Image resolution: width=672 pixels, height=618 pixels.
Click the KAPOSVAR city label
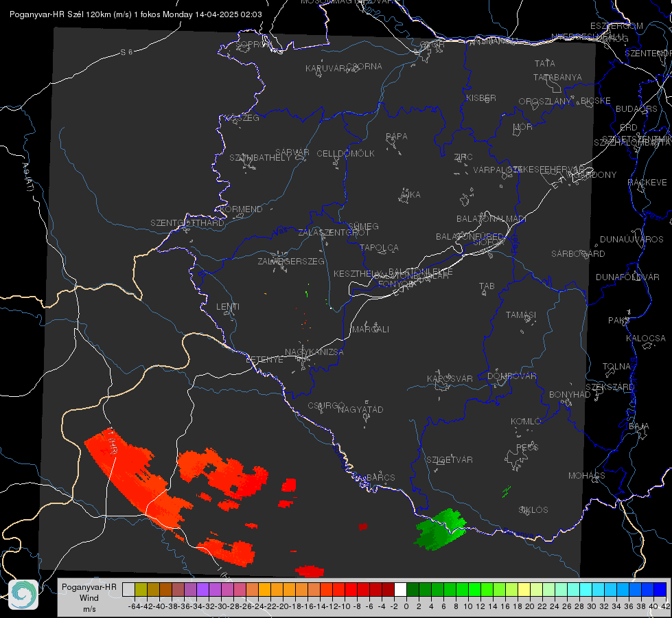[x=450, y=378]
